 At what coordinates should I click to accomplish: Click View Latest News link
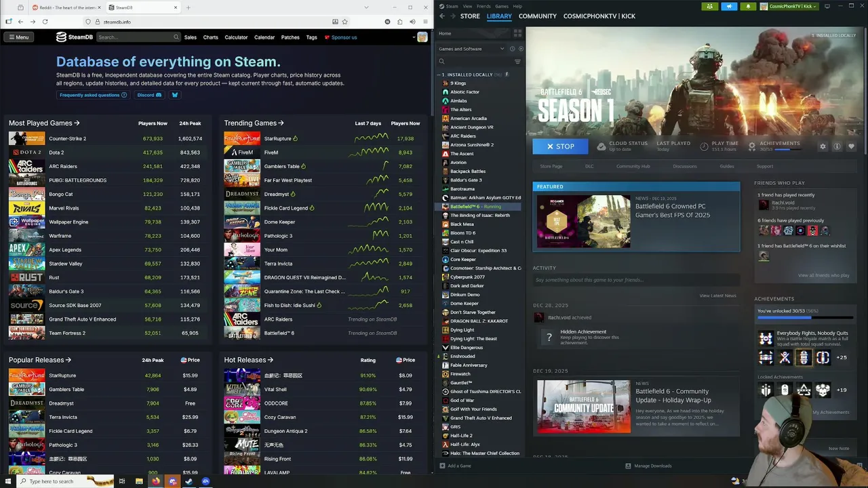click(717, 296)
